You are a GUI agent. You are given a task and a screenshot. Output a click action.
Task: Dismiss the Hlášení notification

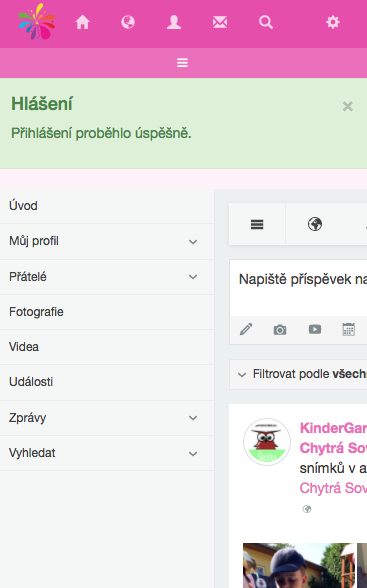pyautogui.click(x=348, y=106)
